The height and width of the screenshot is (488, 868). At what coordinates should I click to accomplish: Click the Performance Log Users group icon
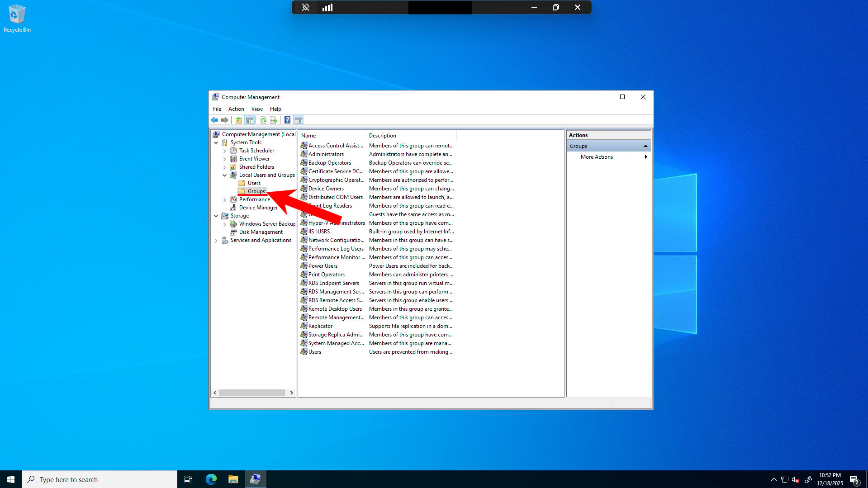point(304,249)
